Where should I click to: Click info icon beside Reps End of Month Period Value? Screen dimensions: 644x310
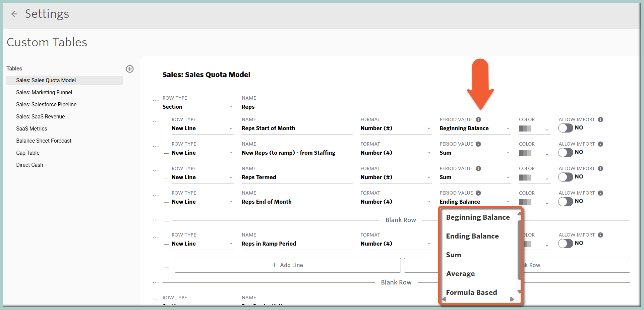[478, 193]
